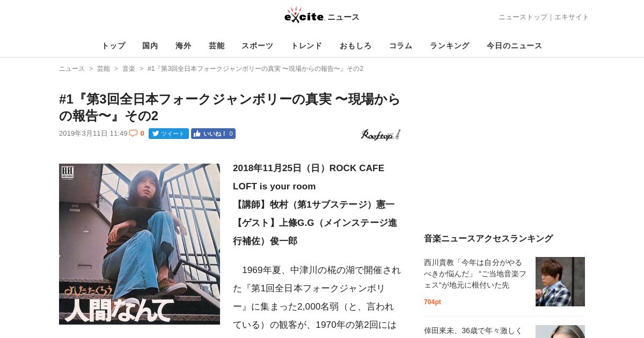Go to the 海外 news section

click(x=184, y=46)
